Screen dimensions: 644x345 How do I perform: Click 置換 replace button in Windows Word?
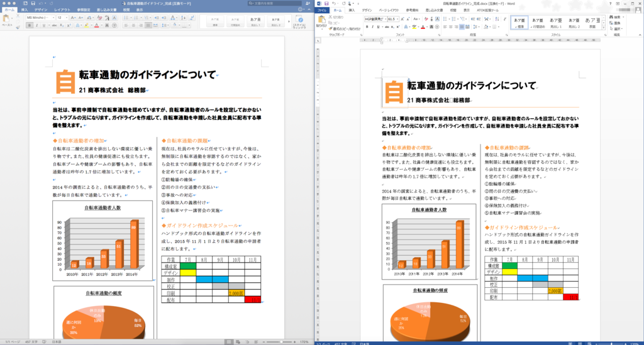(615, 23)
